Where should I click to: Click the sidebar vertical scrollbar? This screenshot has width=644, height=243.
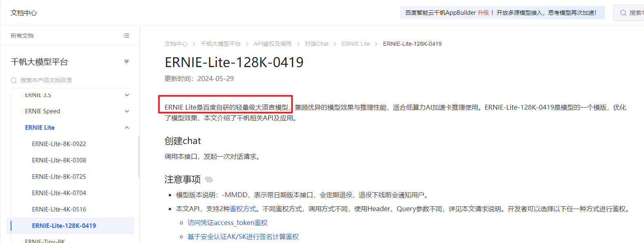[139, 157]
